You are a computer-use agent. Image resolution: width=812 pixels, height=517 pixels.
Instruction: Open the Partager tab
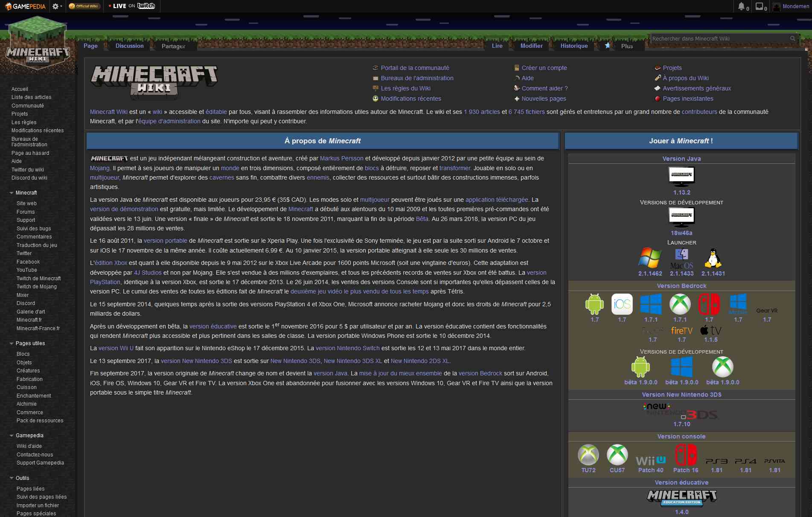tap(173, 46)
